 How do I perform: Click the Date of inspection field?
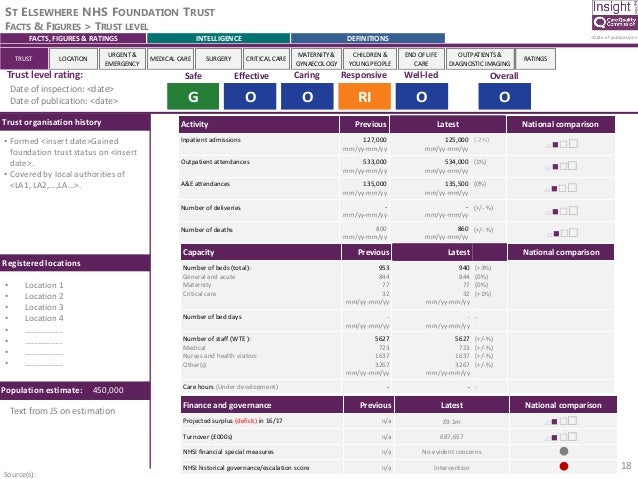click(62, 89)
